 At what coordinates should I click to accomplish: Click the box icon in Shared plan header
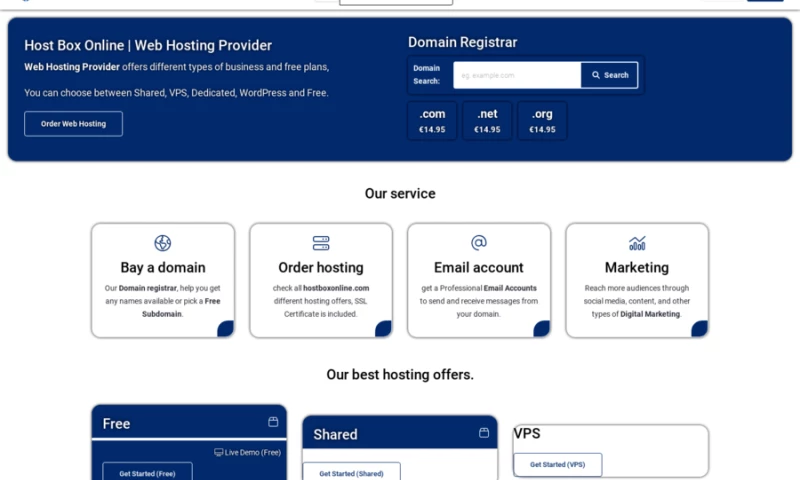(x=484, y=433)
